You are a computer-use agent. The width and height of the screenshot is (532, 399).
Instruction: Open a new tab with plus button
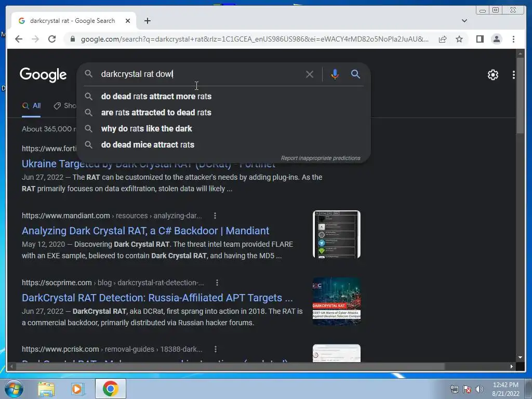[x=147, y=21]
